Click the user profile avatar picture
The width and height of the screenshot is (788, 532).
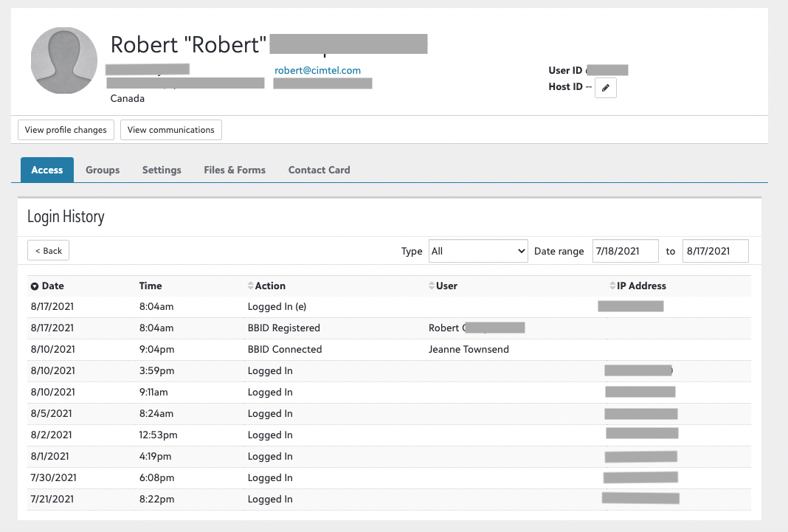64,61
